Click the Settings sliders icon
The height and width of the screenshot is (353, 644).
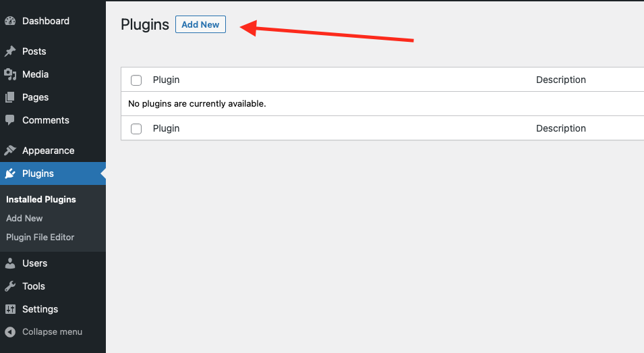(x=10, y=309)
